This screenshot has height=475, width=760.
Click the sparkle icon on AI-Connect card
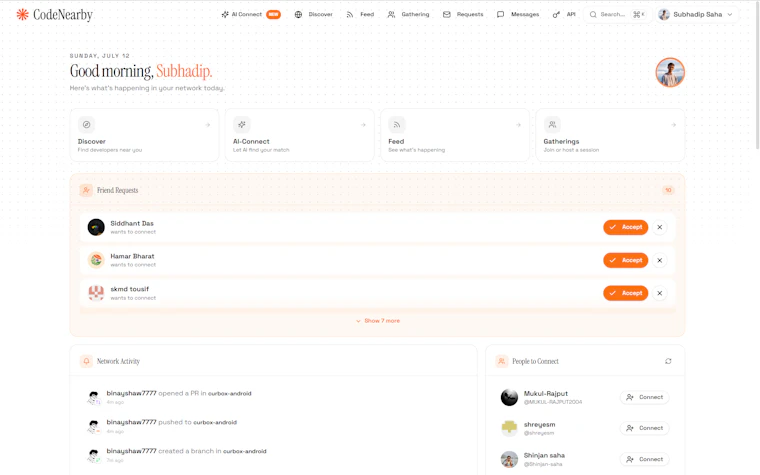point(241,125)
